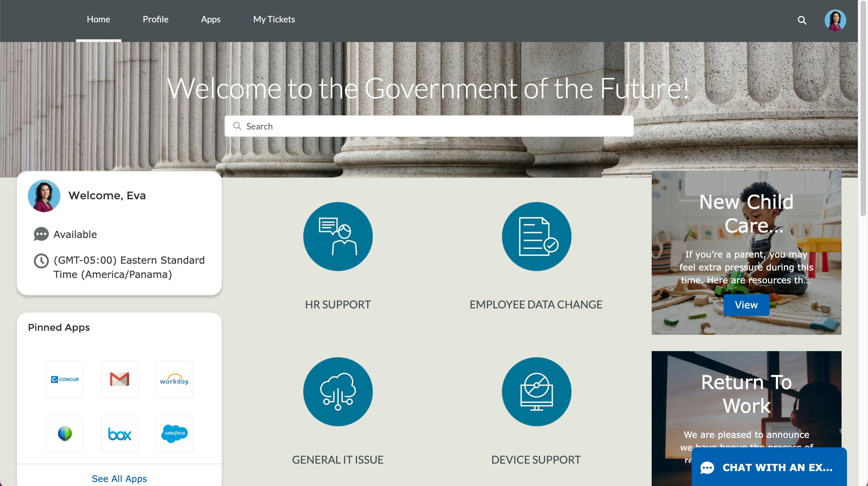The width and height of the screenshot is (868, 486).
Task: Click the hero Search input field
Action: (x=429, y=126)
